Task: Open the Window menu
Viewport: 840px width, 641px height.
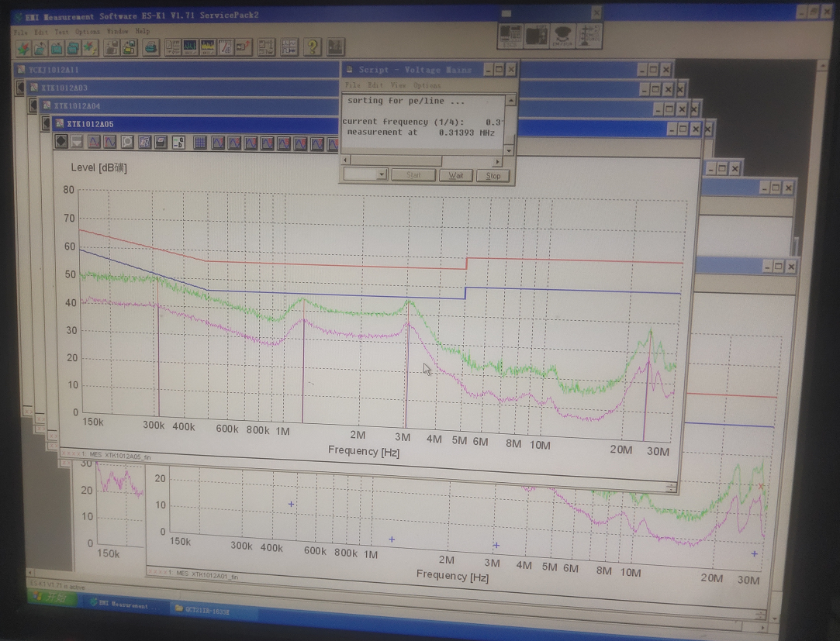Action: click(117, 31)
